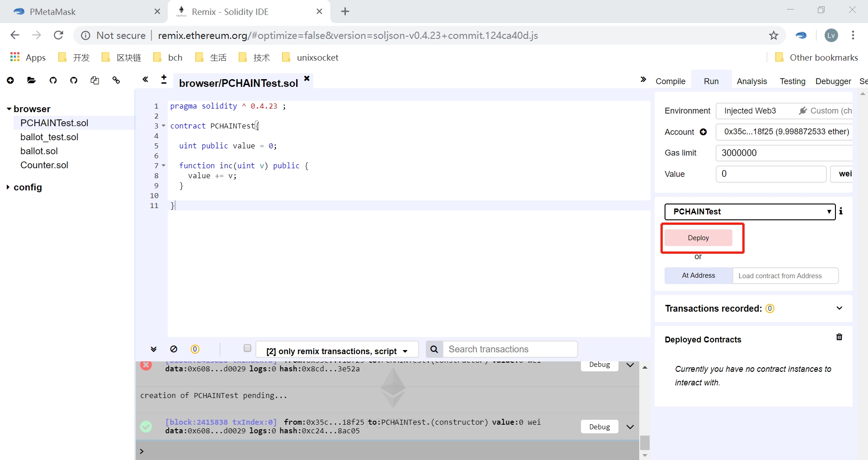This screenshot has width=868, height=460.
Task: Click the pink Deploy button
Action: coord(698,238)
